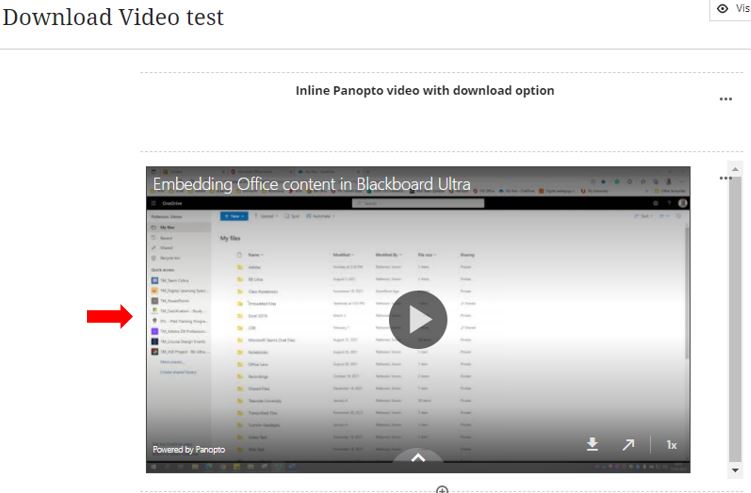
Task: Click the vertical scrollbar thumb
Action: click(x=735, y=319)
